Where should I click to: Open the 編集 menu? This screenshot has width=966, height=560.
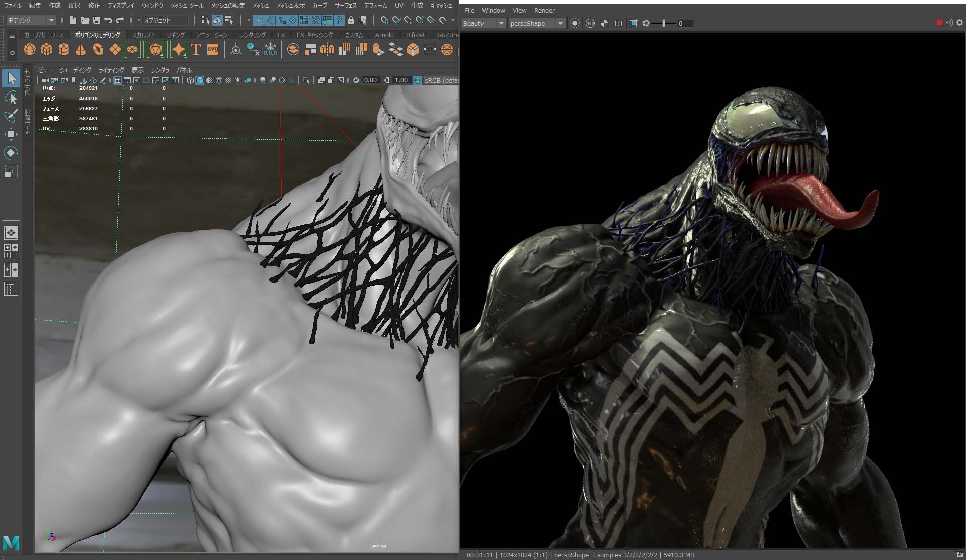pos(35,5)
